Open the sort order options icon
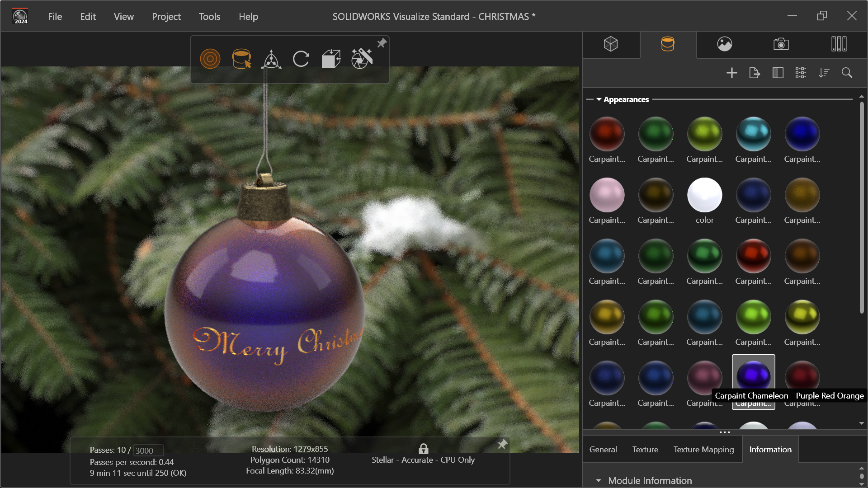Image resolution: width=868 pixels, height=488 pixels. tap(824, 73)
